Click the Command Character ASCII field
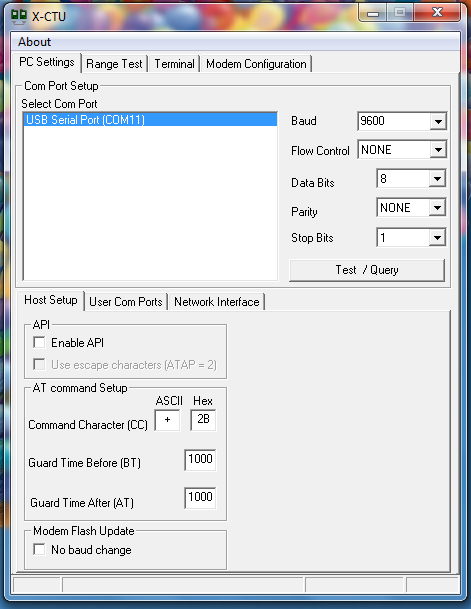Image resolution: width=471 pixels, height=609 pixels. [167, 420]
